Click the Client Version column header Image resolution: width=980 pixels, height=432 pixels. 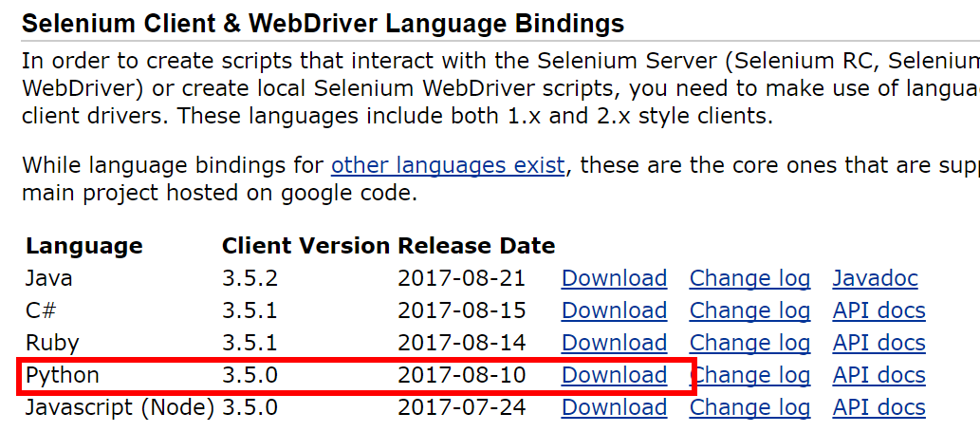tap(305, 246)
